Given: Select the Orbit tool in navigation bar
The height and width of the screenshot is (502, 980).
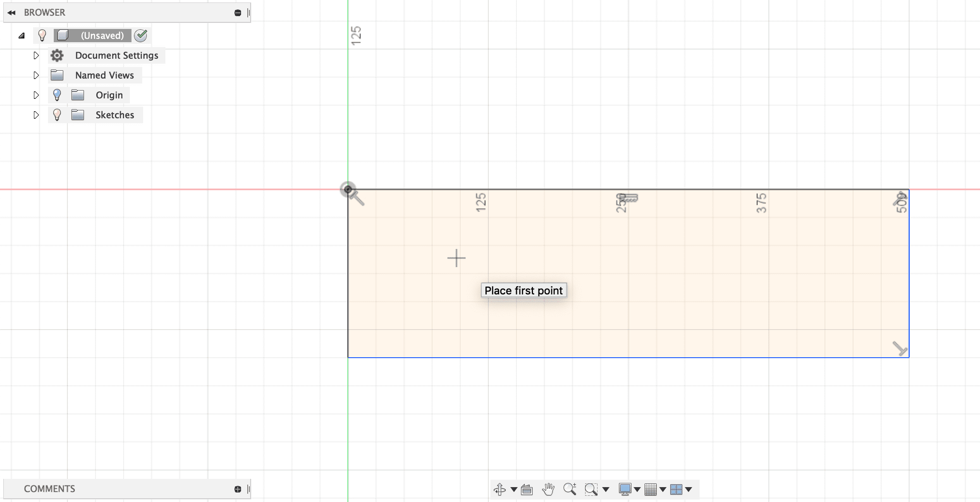Looking at the screenshot, I should 500,489.
